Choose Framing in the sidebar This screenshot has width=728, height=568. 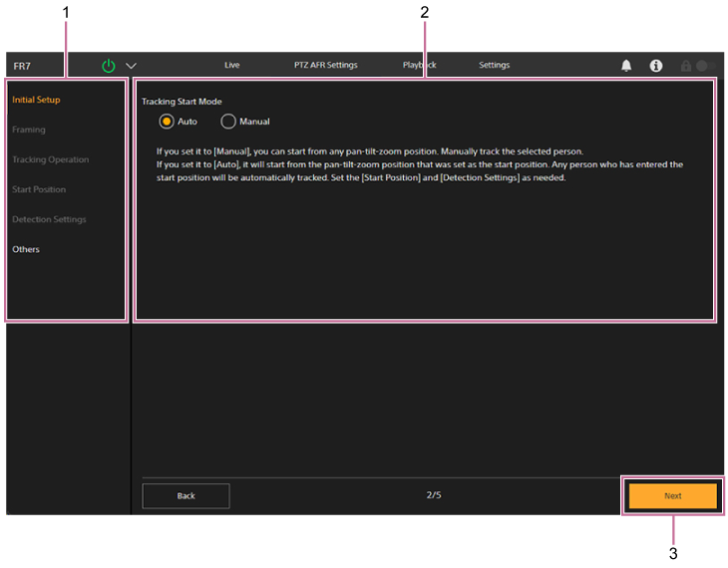click(x=29, y=130)
